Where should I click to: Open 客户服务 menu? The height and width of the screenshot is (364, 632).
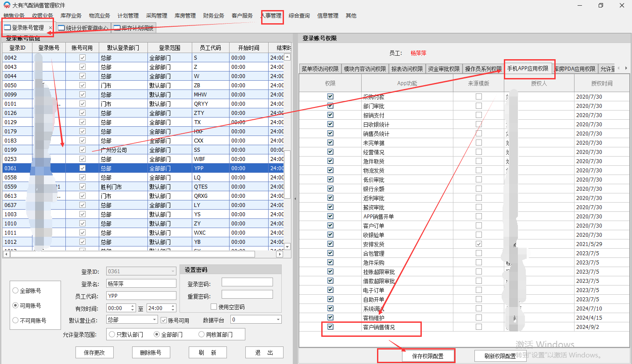242,16
